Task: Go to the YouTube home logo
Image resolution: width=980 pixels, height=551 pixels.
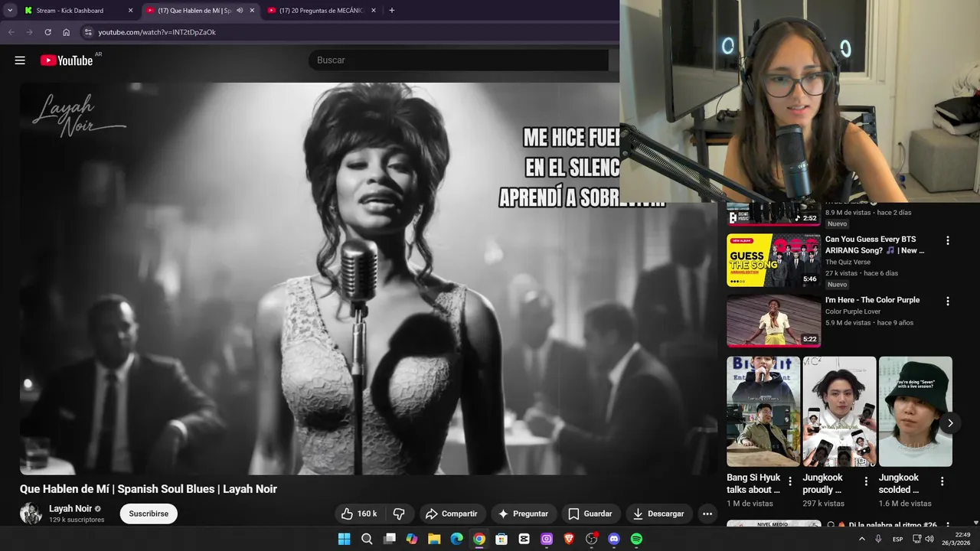Action: click(67, 60)
